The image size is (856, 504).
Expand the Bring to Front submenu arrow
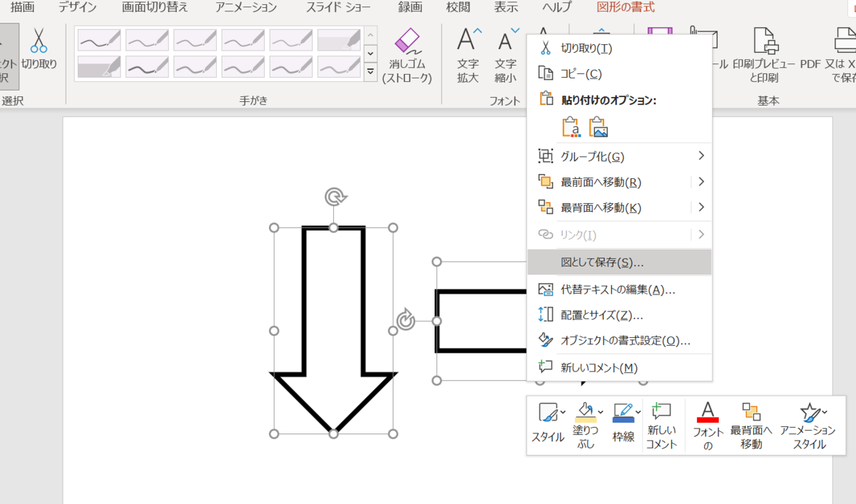pyautogui.click(x=701, y=182)
